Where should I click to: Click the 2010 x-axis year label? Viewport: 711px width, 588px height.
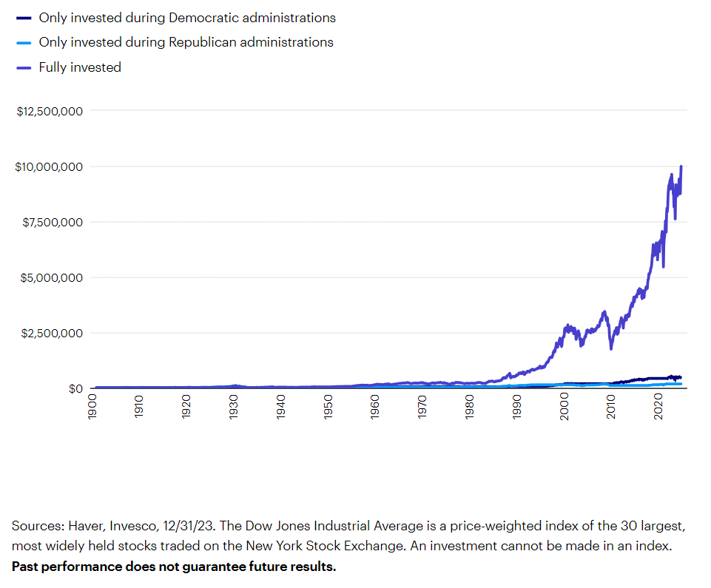pyautogui.click(x=611, y=407)
